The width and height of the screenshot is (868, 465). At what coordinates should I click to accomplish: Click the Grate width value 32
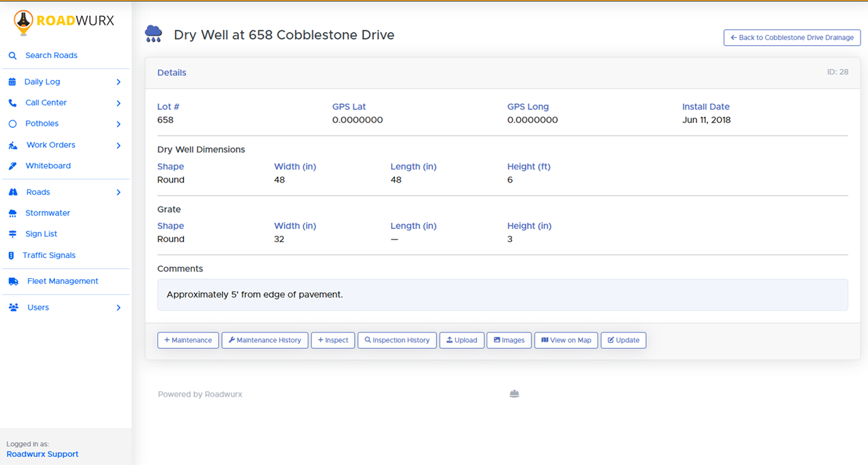279,239
